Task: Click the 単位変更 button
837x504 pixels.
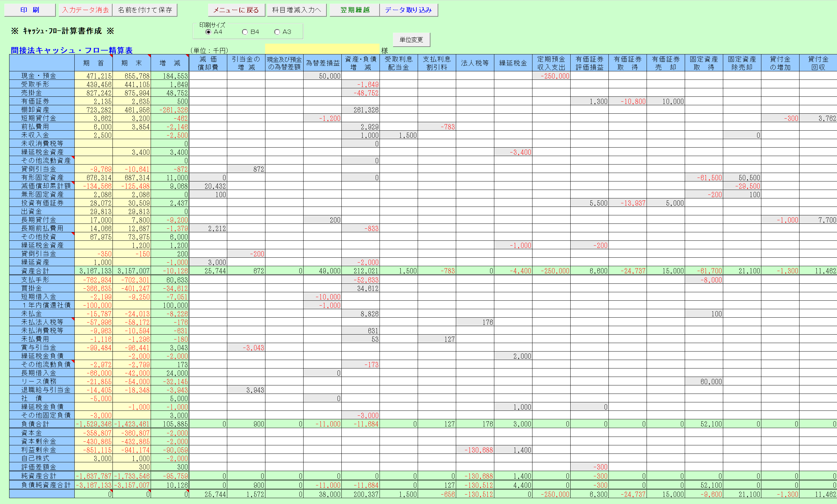Action: 411,40
